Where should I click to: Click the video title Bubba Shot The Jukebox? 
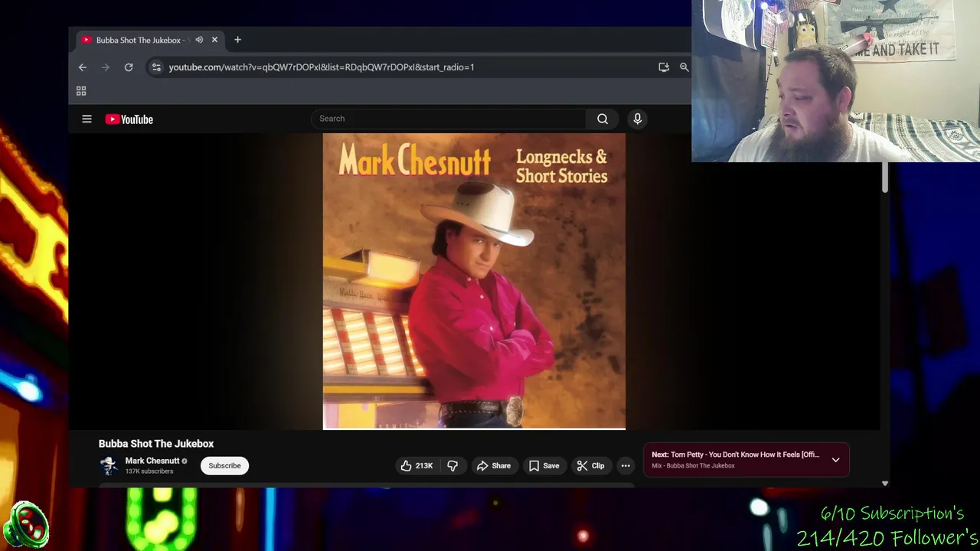(156, 444)
